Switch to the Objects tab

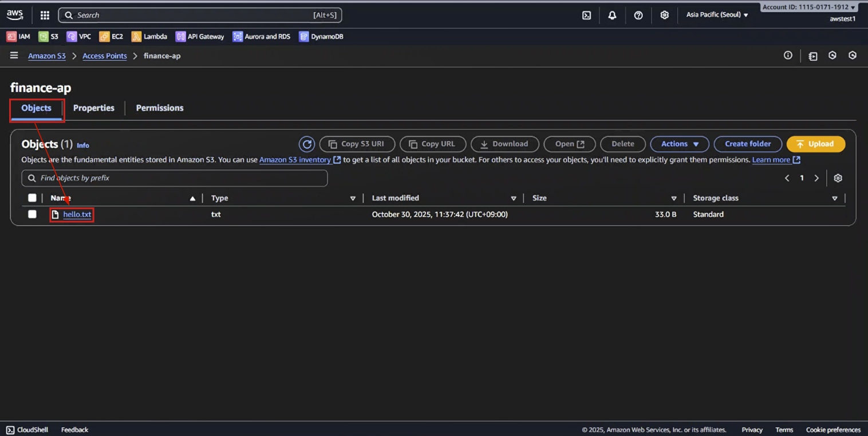point(37,108)
